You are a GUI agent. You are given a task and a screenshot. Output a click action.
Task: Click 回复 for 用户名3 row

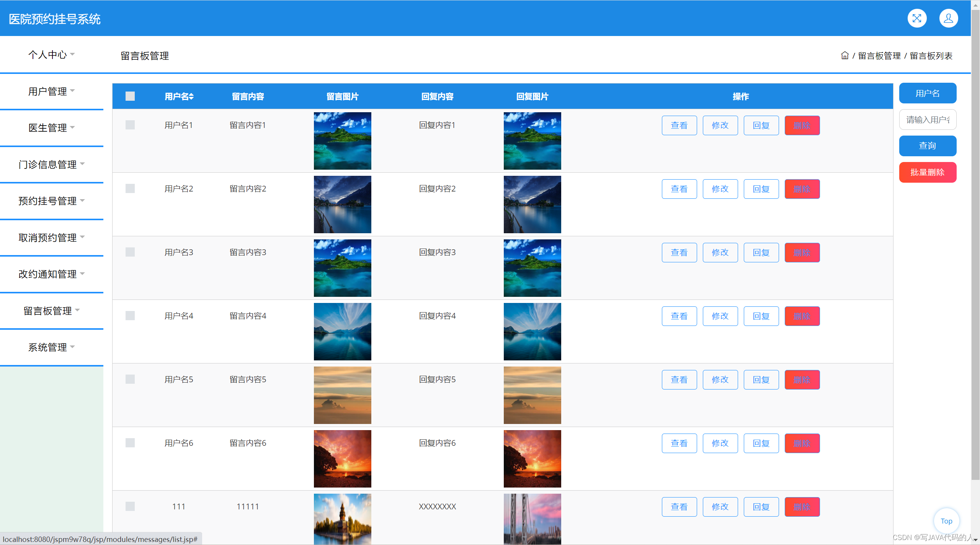761,252
